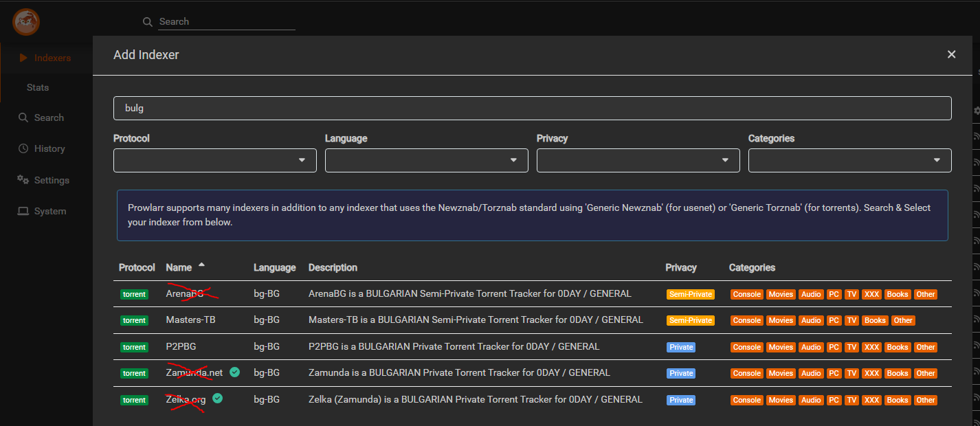This screenshot has height=426, width=980.
Task: Expand the Categories dropdown
Action: (849, 160)
